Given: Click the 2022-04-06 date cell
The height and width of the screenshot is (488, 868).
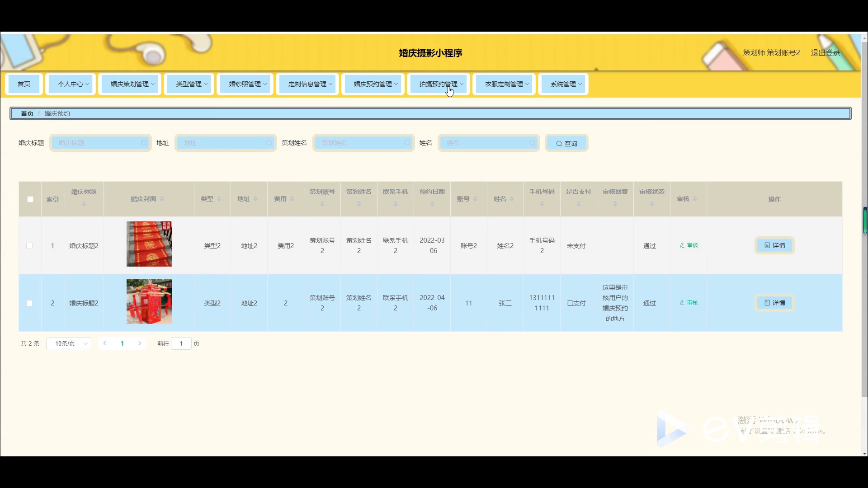Looking at the screenshot, I should tap(432, 303).
